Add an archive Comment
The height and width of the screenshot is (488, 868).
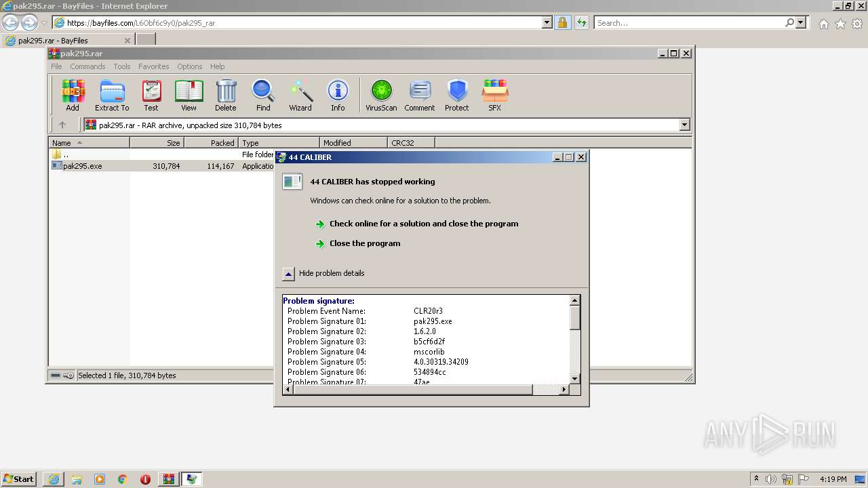420,95
